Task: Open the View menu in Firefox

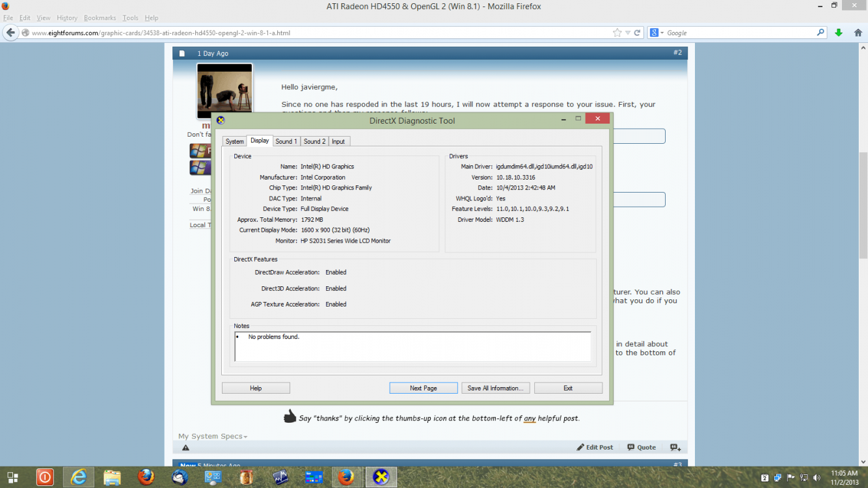Action: [44, 18]
